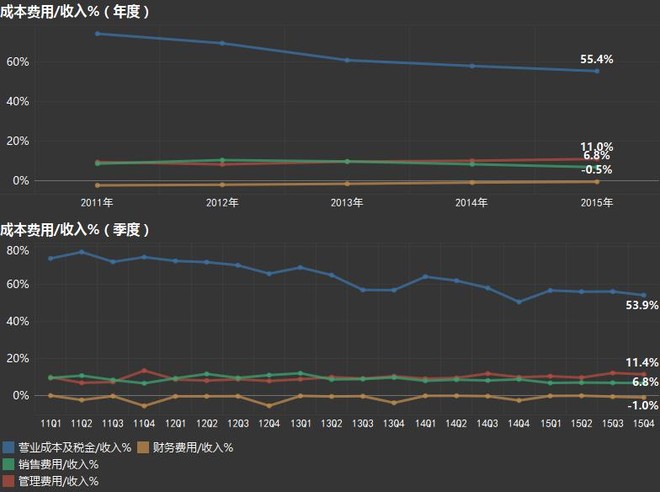Click the 财务费用/收入% legend label
Screen dimensions: 660x492
(193, 447)
